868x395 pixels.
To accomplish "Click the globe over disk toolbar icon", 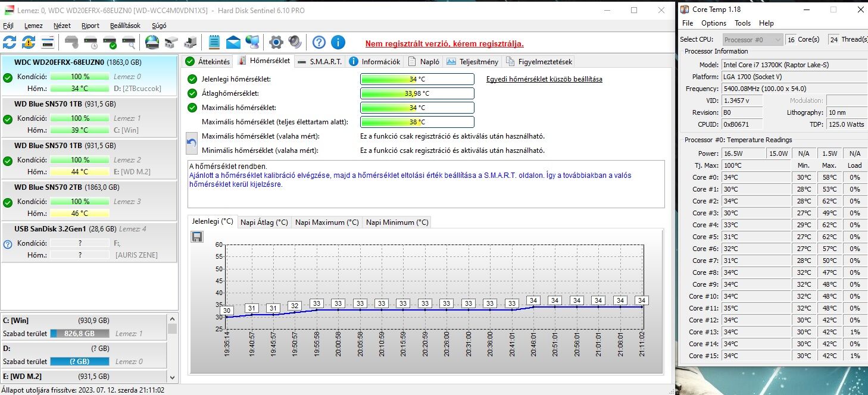I will click(152, 42).
